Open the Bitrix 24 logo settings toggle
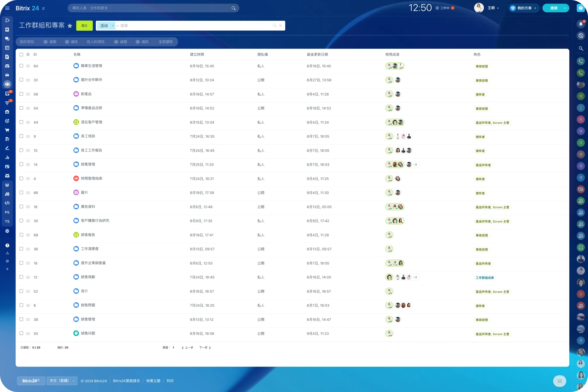The image size is (588, 392). [43, 8]
